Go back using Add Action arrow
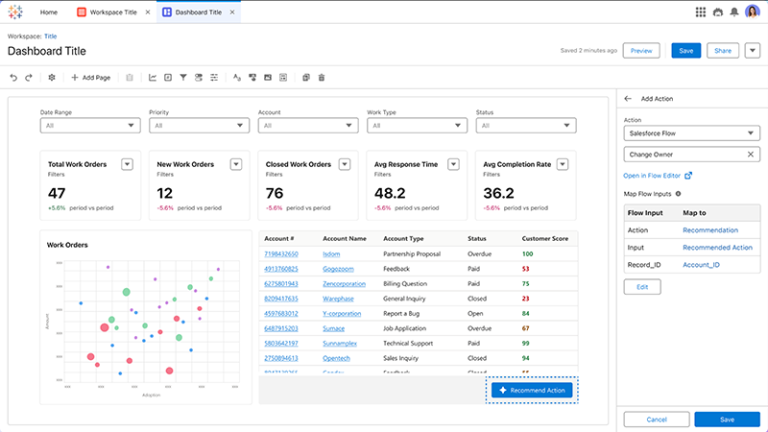Viewport: 768px width, 432px height. (x=628, y=99)
